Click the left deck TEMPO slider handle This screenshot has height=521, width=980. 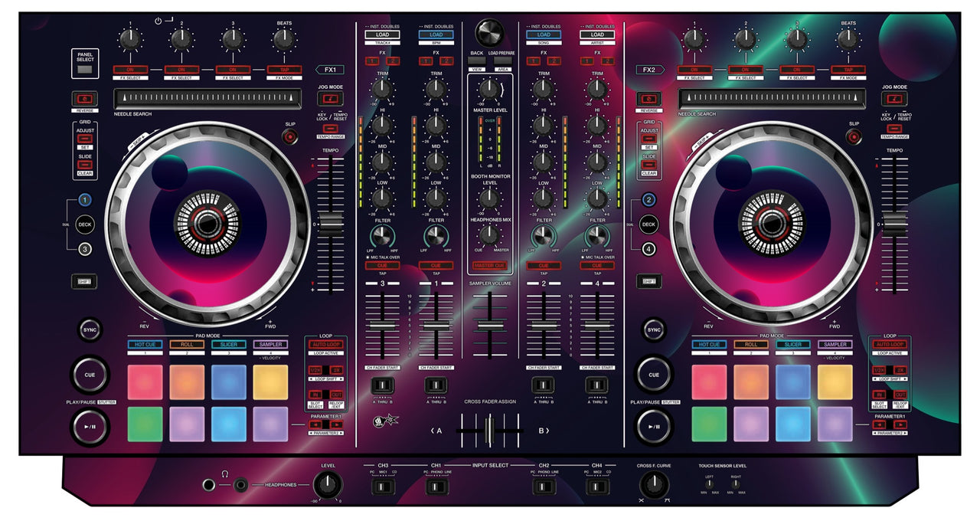[x=331, y=224]
